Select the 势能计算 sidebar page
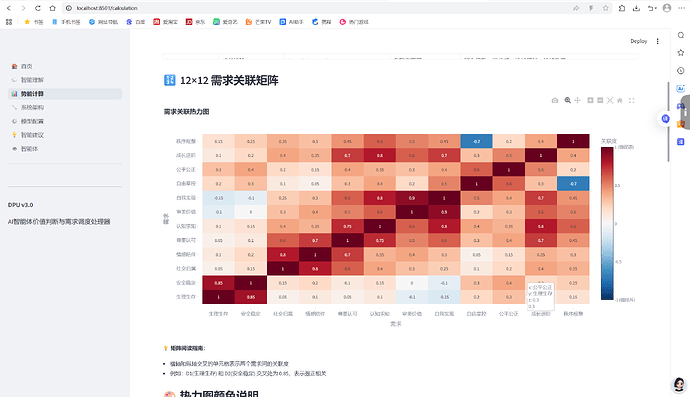 tap(65, 94)
